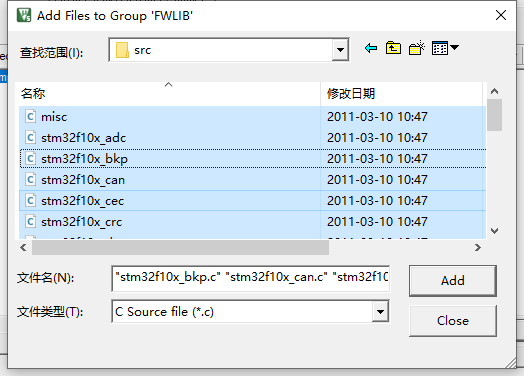Click the dialog resize grip corner

click(x=511, y=363)
